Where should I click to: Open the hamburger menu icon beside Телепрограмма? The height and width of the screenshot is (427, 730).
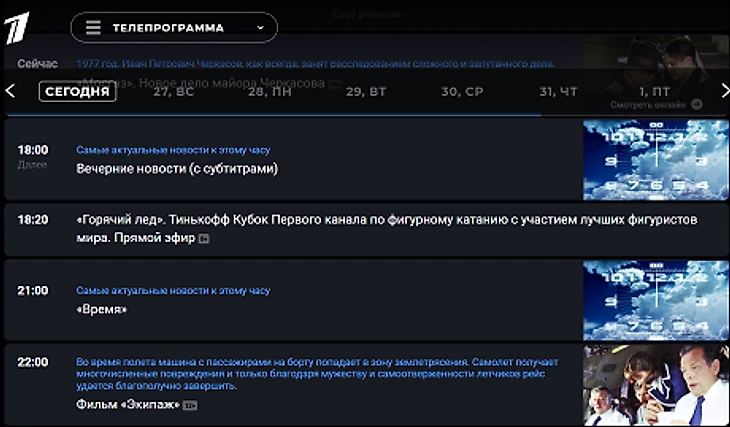(x=93, y=28)
